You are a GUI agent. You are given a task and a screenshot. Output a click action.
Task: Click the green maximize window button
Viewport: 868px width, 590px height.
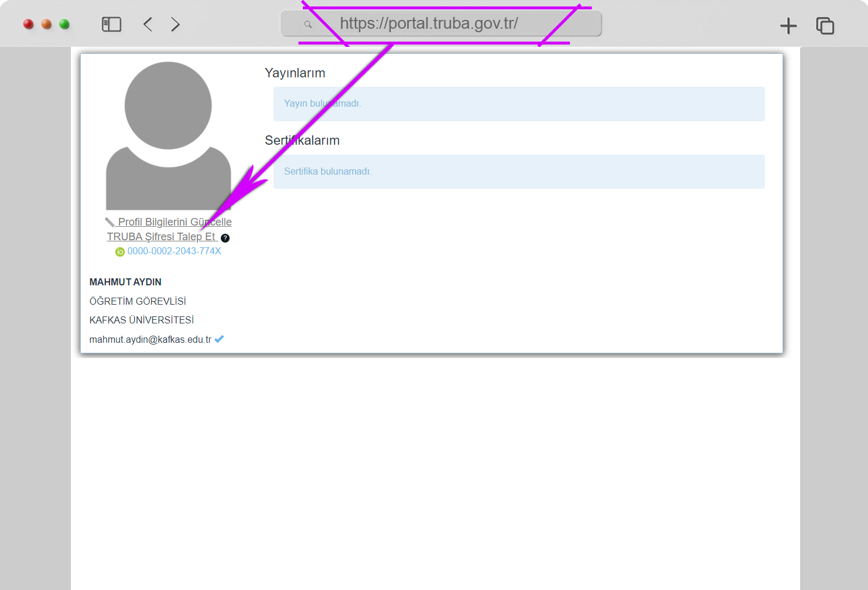pos(64,24)
